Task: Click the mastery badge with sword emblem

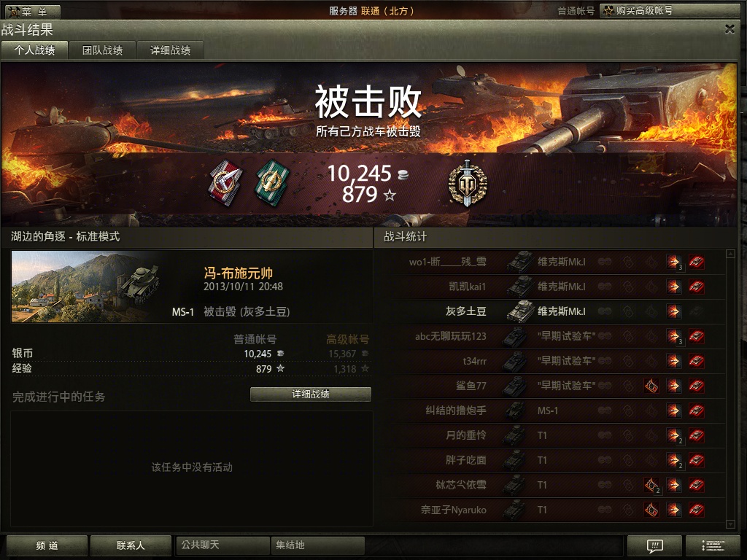Action: point(468,183)
